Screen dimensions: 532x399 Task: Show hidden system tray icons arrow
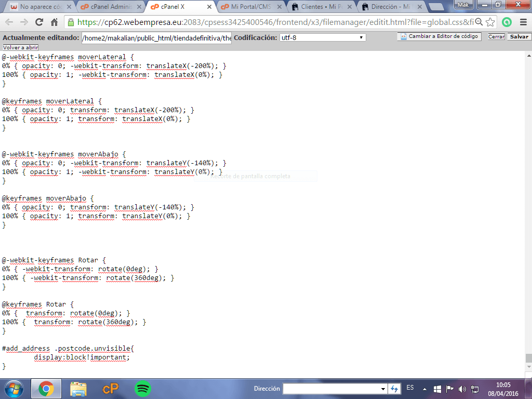click(x=424, y=389)
